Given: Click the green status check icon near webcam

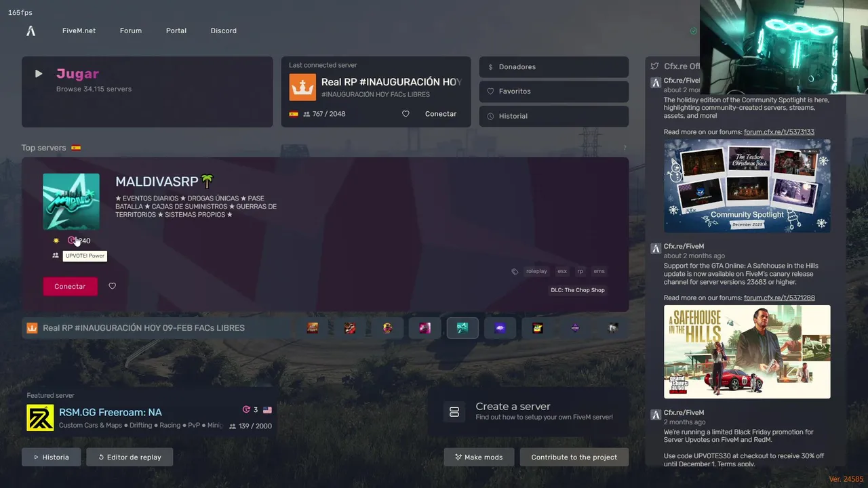Looking at the screenshot, I should pos(693,31).
